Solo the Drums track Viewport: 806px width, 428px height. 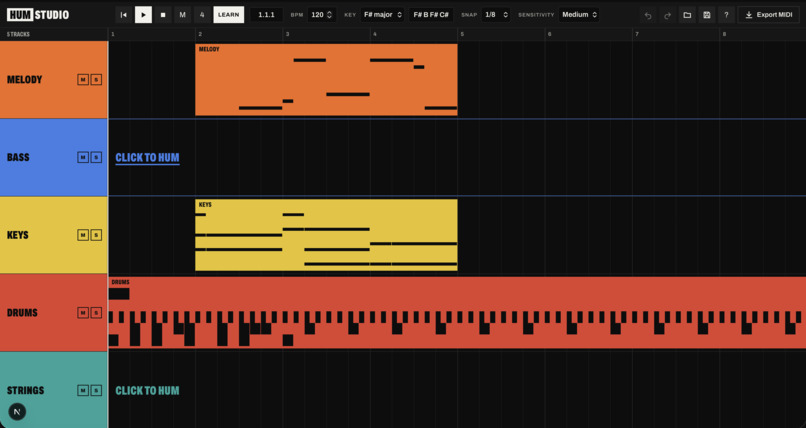96,313
